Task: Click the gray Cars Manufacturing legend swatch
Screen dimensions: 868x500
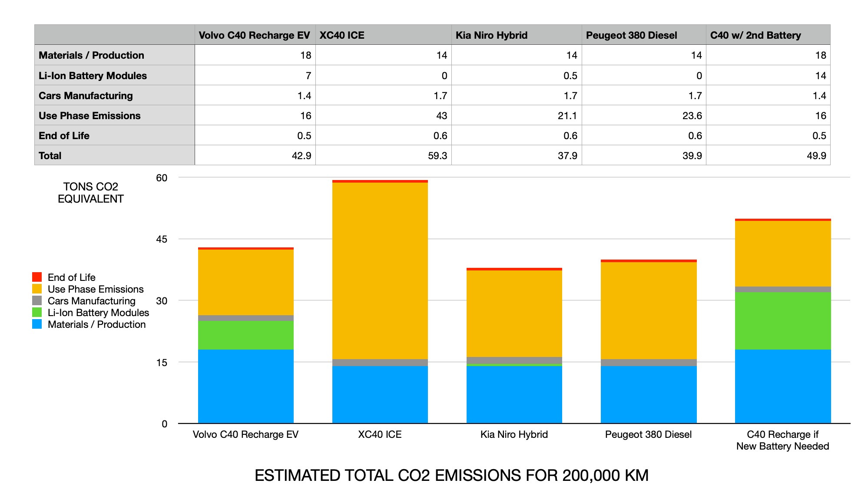Action: 37,300
